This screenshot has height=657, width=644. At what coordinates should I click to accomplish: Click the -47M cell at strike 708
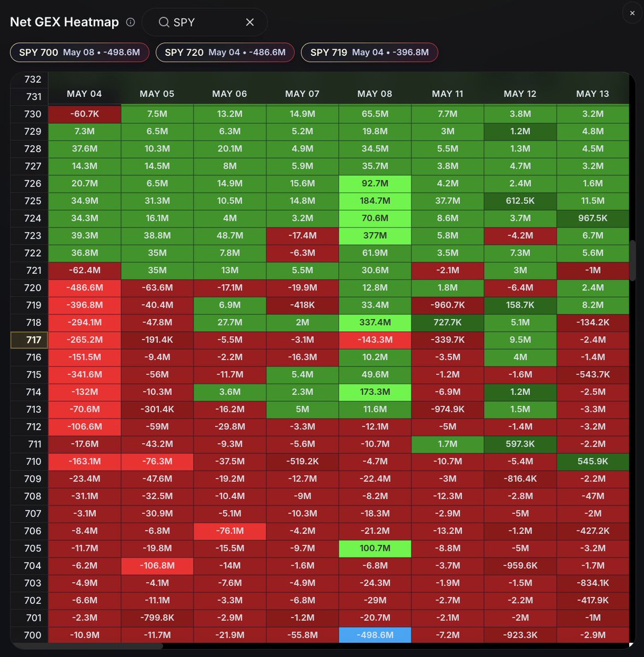593,496
